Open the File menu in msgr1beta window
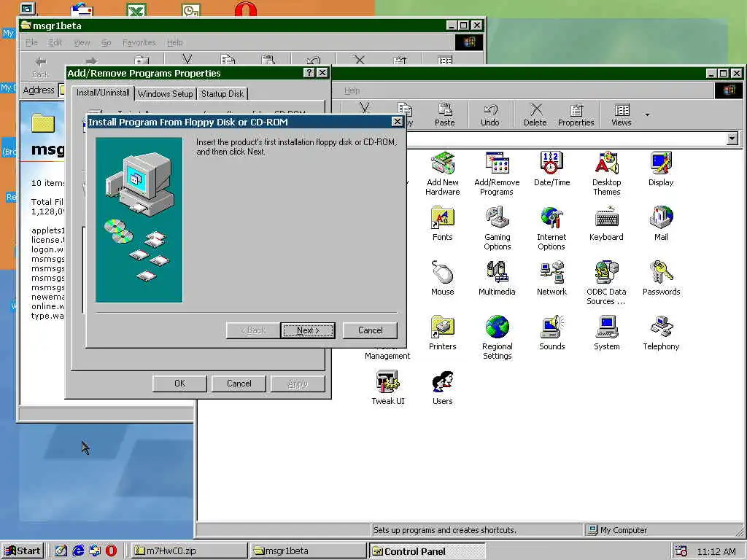This screenshot has height=560, width=747. click(x=31, y=42)
